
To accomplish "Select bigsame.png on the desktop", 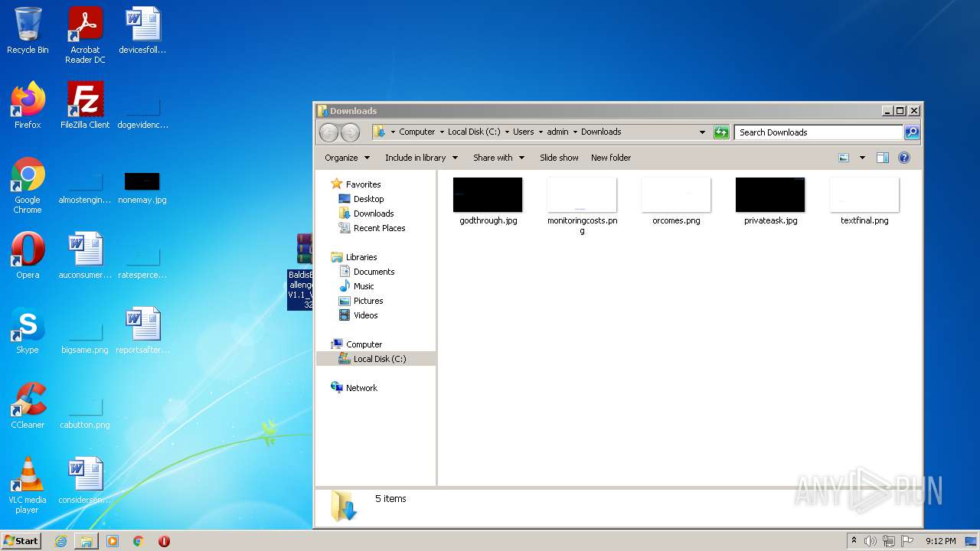I will (x=85, y=337).
